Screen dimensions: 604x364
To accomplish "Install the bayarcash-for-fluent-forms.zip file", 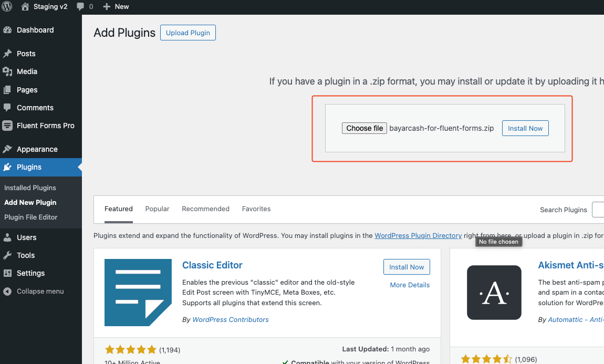I will pyautogui.click(x=525, y=128).
